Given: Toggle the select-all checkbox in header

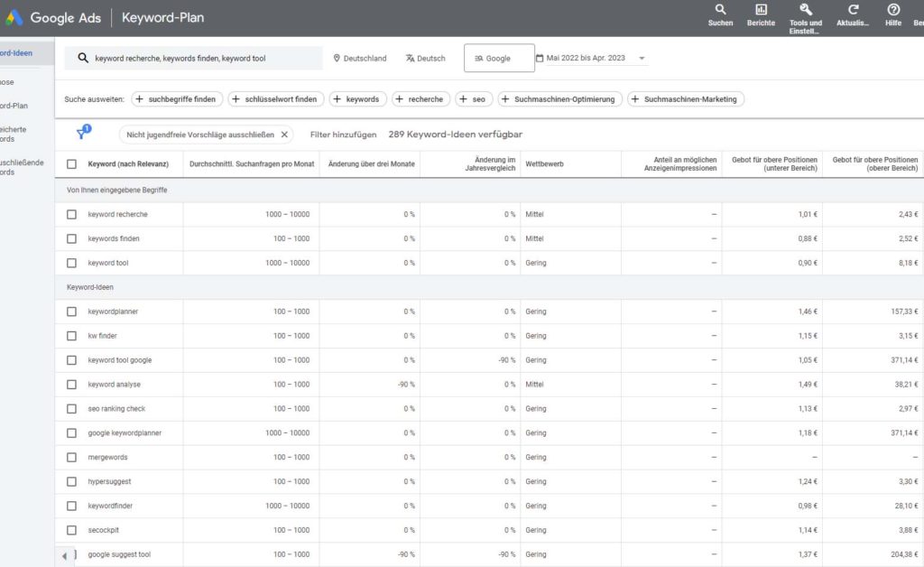Looking at the screenshot, I should click(71, 164).
